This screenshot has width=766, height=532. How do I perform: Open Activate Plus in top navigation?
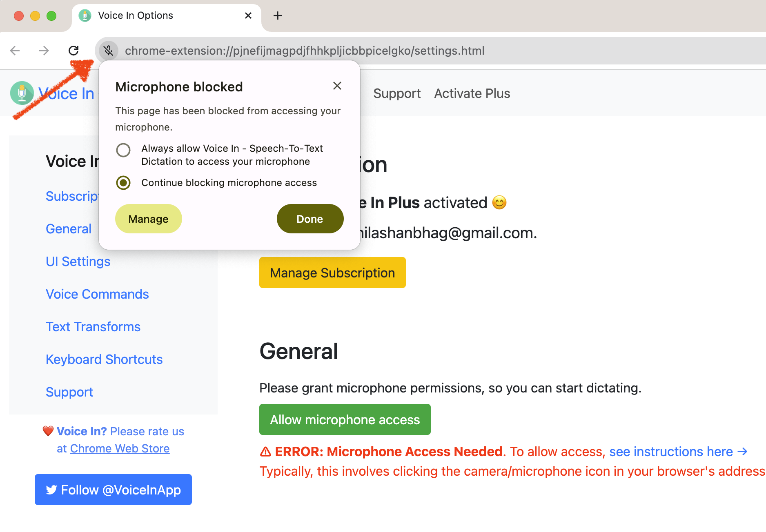coord(472,93)
